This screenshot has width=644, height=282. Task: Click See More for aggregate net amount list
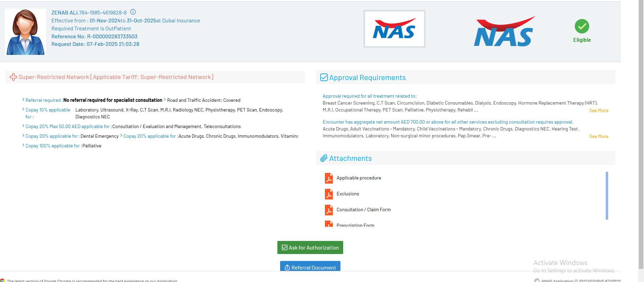599,137
